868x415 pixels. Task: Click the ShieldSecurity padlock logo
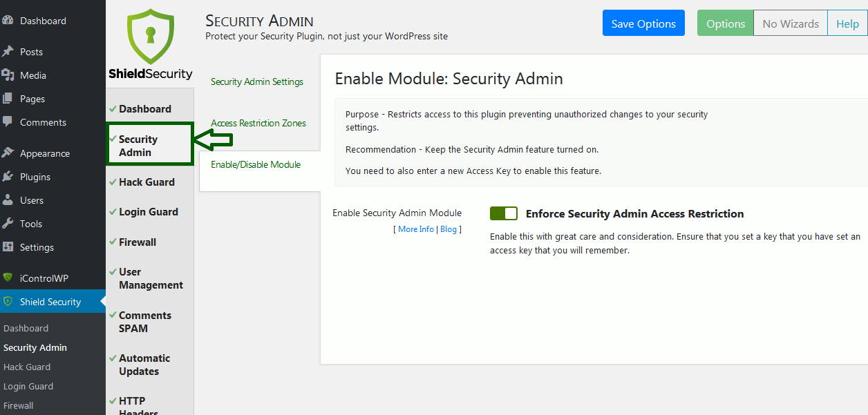pos(150,38)
